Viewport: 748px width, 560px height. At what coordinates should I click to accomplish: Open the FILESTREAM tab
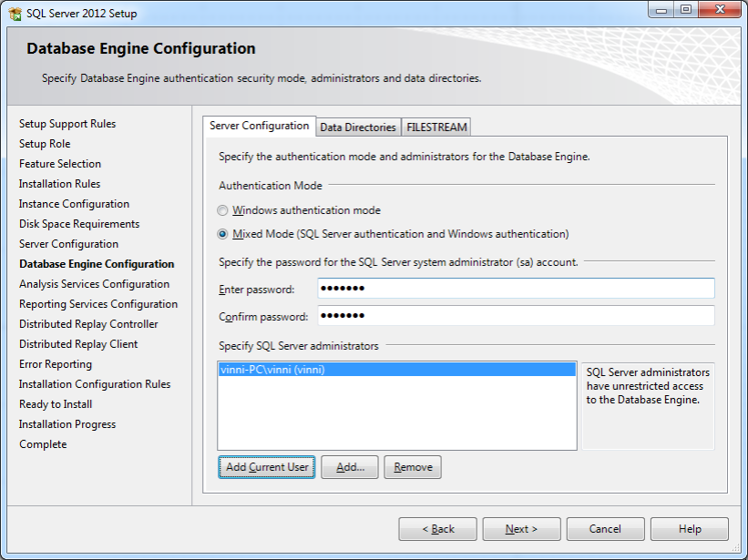pos(436,127)
